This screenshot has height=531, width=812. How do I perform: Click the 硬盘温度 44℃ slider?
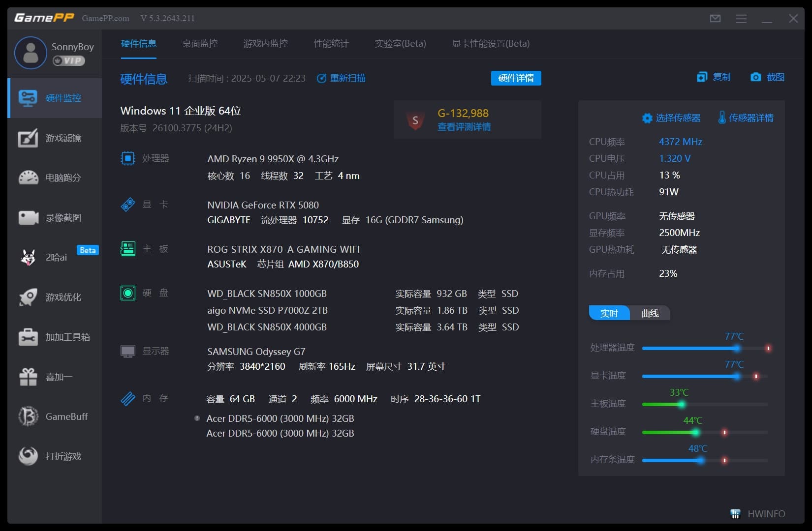(705, 432)
